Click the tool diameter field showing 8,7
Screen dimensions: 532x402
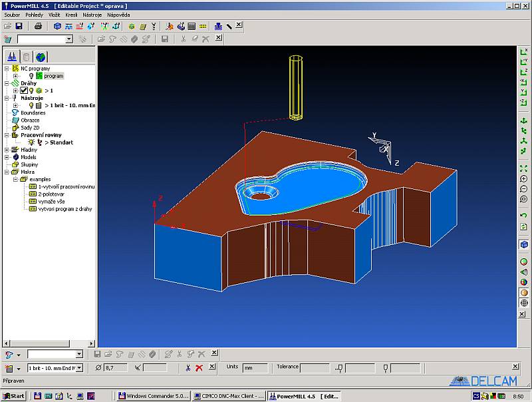click(x=116, y=367)
